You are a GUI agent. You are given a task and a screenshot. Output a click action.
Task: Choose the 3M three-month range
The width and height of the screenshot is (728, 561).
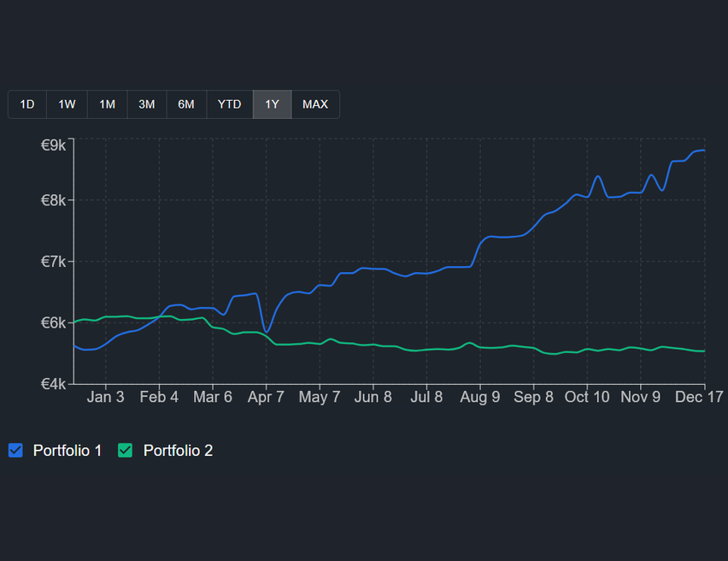coord(146,103)
